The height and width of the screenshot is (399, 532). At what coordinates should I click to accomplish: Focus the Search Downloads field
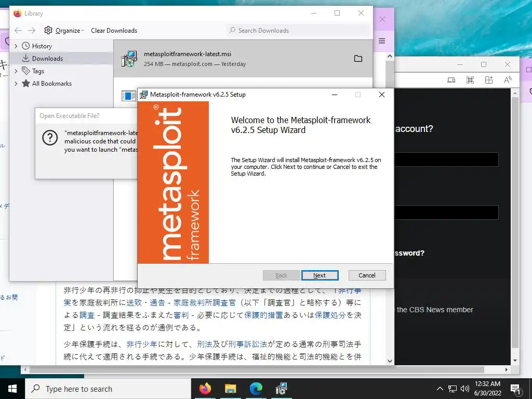point(298,31)
